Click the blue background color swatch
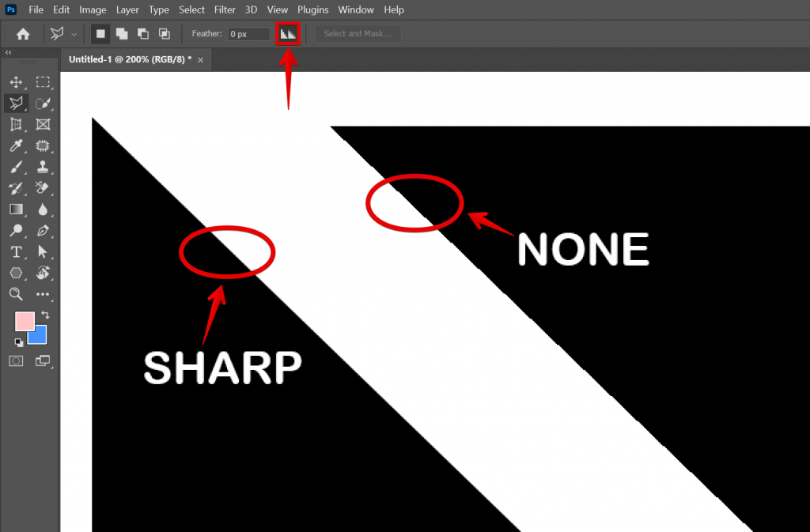The height and width of the screenshot is (532, 810). (x=40, y=337)
